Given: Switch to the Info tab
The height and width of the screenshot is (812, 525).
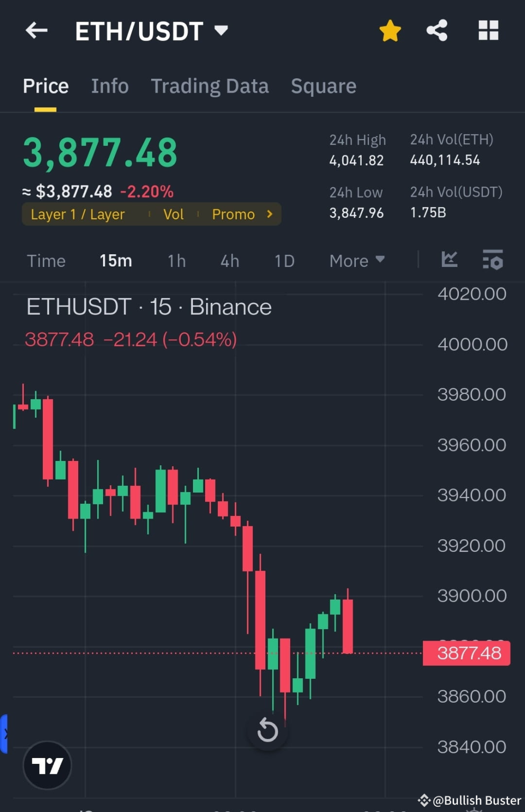Looking at the screenshot, I should [x=109, y=86].
